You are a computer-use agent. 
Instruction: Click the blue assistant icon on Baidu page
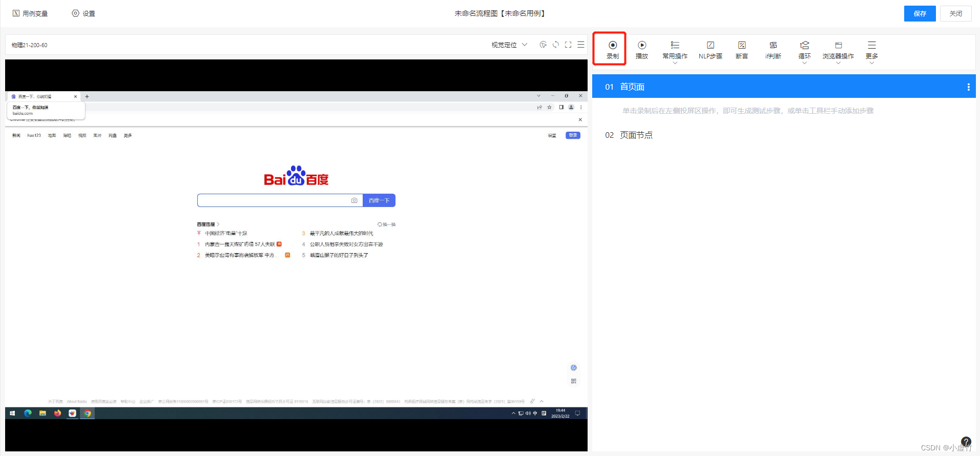(574, 368)
